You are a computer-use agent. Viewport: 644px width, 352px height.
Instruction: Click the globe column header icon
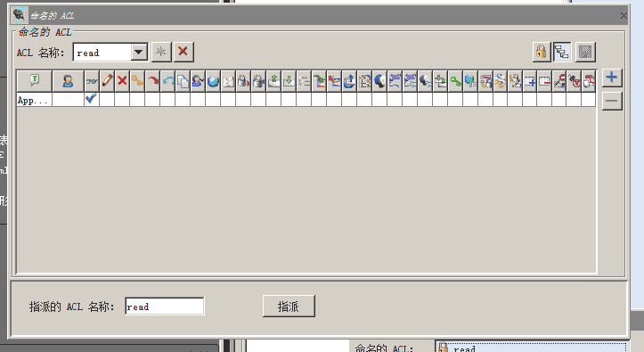pyautogui.click(x=213, y=81)
